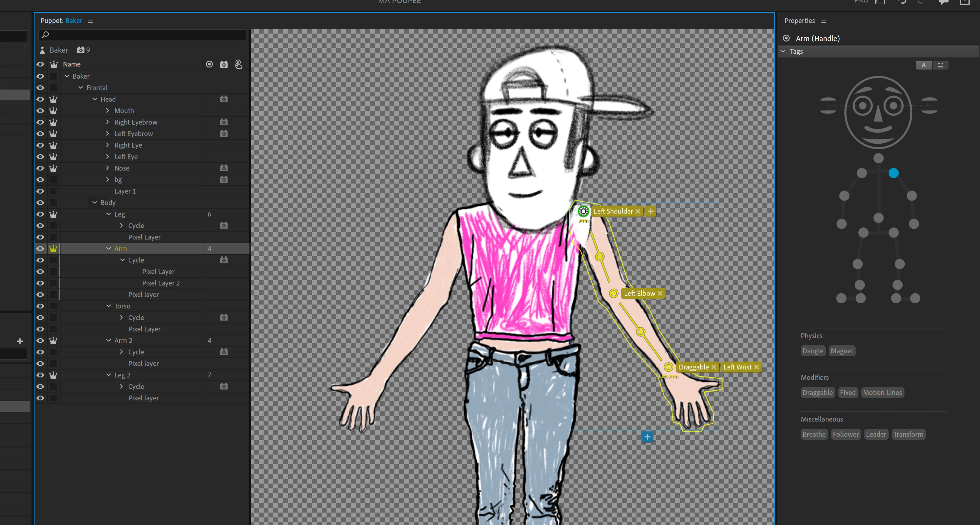Viewport: 980px width, 525px height.
Task: Apply the Dangle physics tag
Action: pos(813,351)
